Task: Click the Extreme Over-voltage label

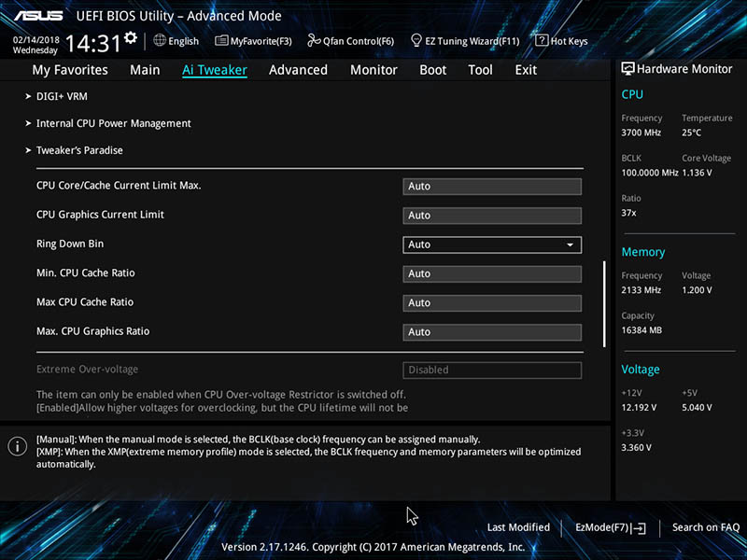Action: point(87,369)
